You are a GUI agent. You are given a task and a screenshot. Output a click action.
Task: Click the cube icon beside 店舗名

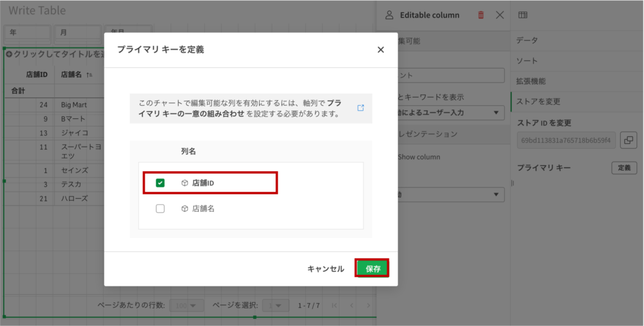click(184, 208)
